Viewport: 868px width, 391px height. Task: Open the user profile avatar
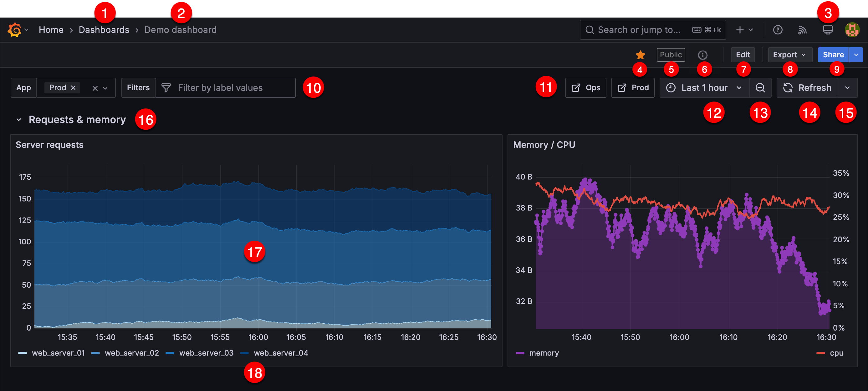[852, 30]
